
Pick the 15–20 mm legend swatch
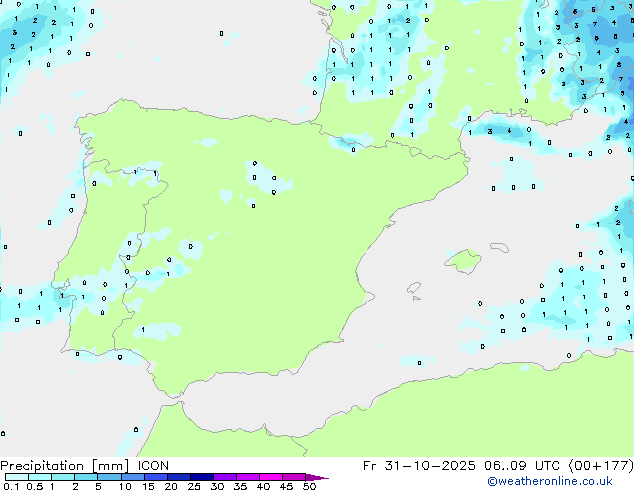155,477
